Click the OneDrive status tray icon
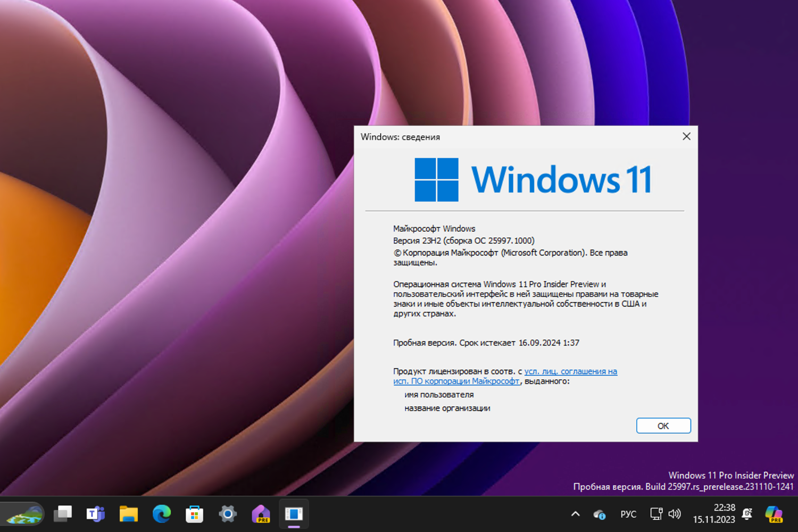 600,514
